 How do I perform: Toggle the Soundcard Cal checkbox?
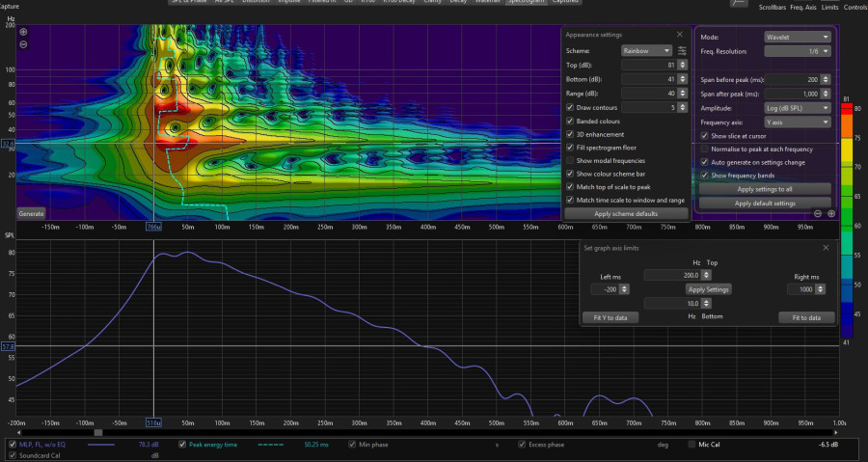13,455
